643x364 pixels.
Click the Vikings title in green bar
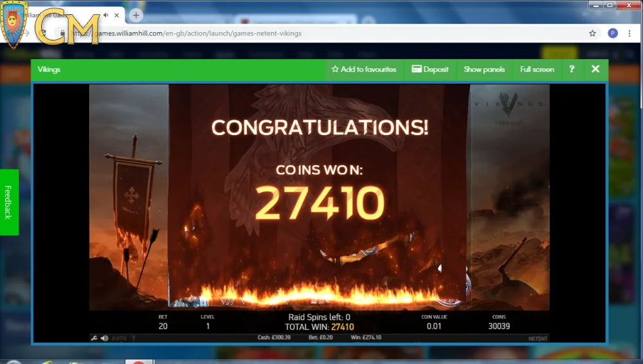pyautogui.click(x=49, y=69)
